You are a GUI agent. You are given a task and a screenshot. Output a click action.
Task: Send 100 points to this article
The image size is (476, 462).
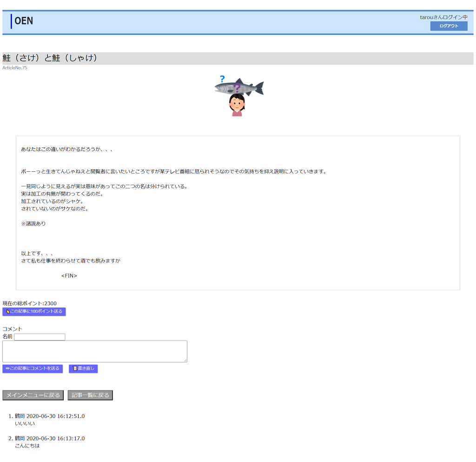point(34,312)
